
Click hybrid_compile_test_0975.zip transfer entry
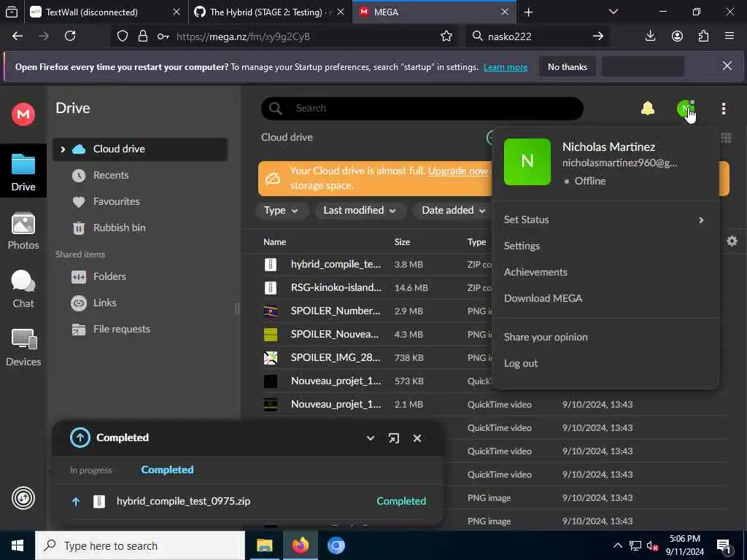click(248, 501)
